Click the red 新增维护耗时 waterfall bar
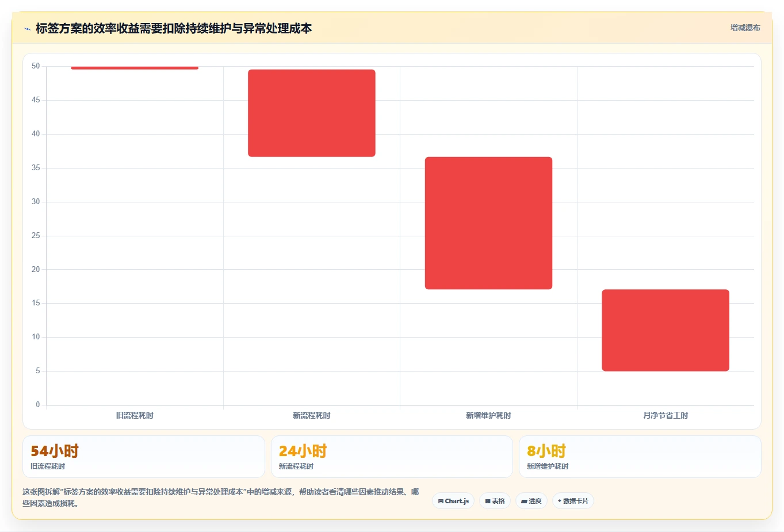This screenshot has width=784, height=532. pos(488,223)
